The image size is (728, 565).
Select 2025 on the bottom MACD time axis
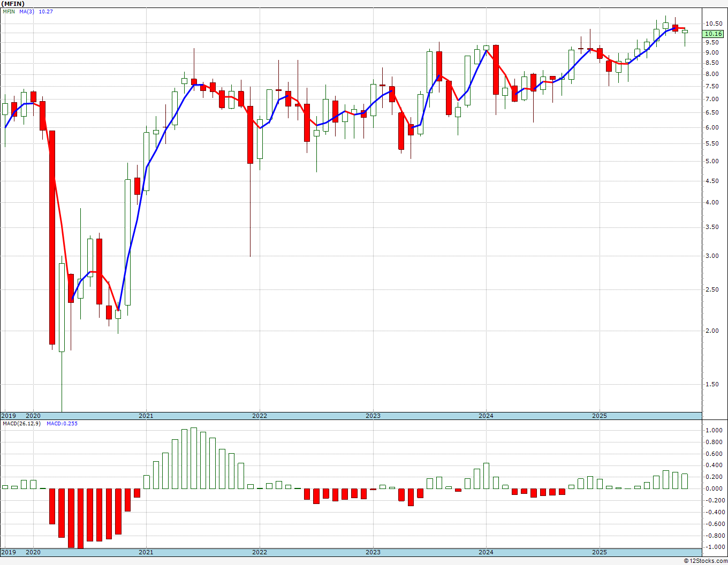(x=600, y=552)
